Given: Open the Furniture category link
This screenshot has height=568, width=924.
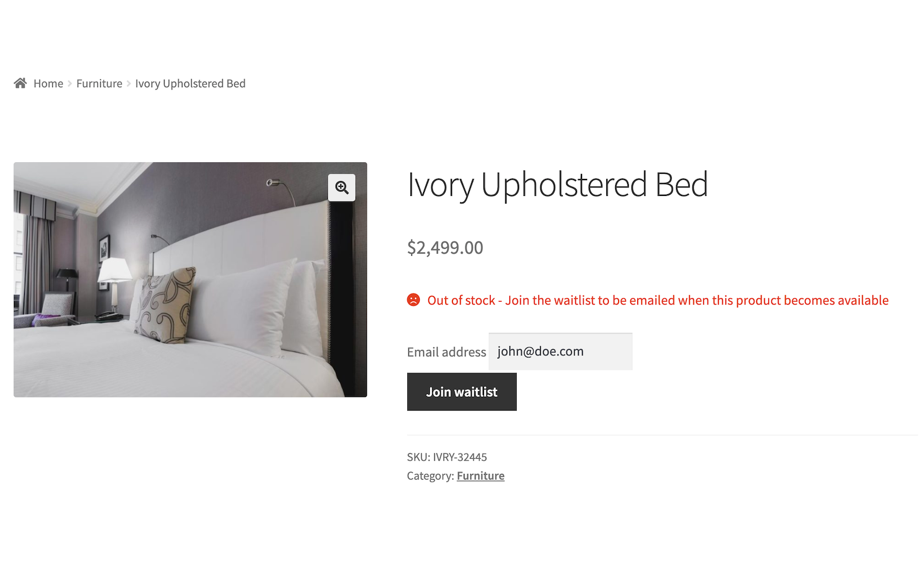Looking at the screenshot, I should point(481,476).
